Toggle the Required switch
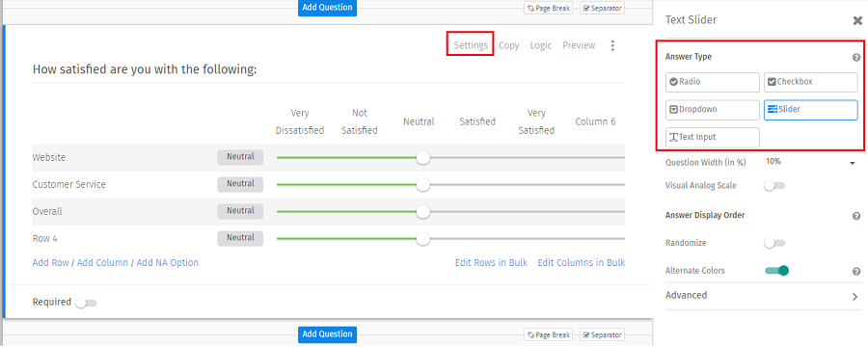This screenshot has width=868, height=347. (86, 303)
